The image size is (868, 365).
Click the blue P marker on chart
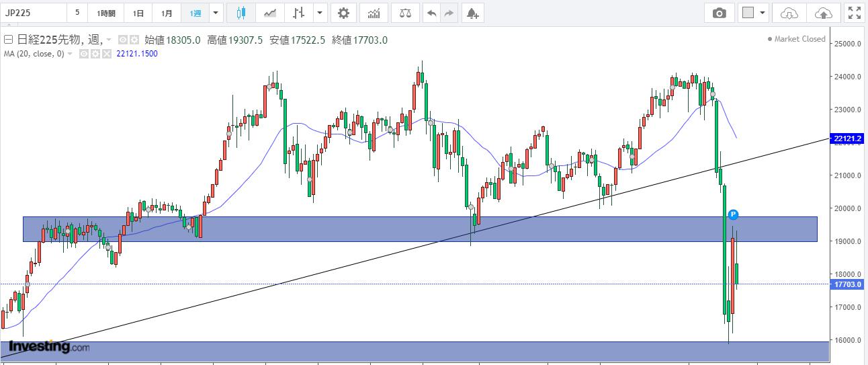tap(734, 214)
